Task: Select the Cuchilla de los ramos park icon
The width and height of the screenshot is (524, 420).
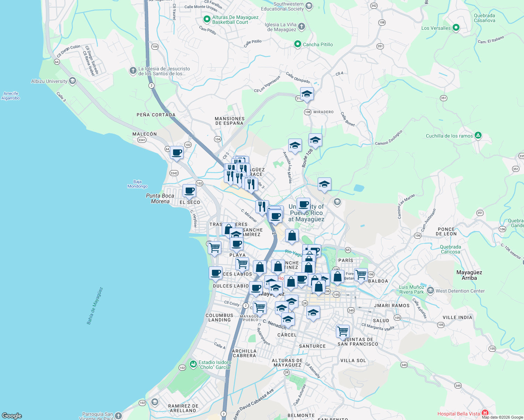Action: pos(478,135)
